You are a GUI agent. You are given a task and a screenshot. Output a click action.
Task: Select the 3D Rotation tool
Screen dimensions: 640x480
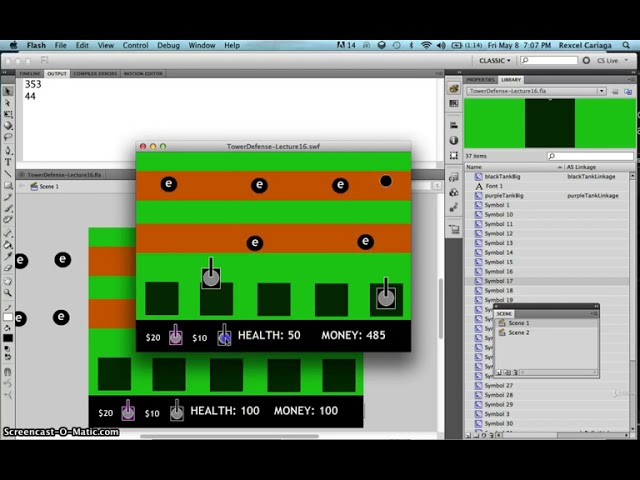tap(8, 125)
